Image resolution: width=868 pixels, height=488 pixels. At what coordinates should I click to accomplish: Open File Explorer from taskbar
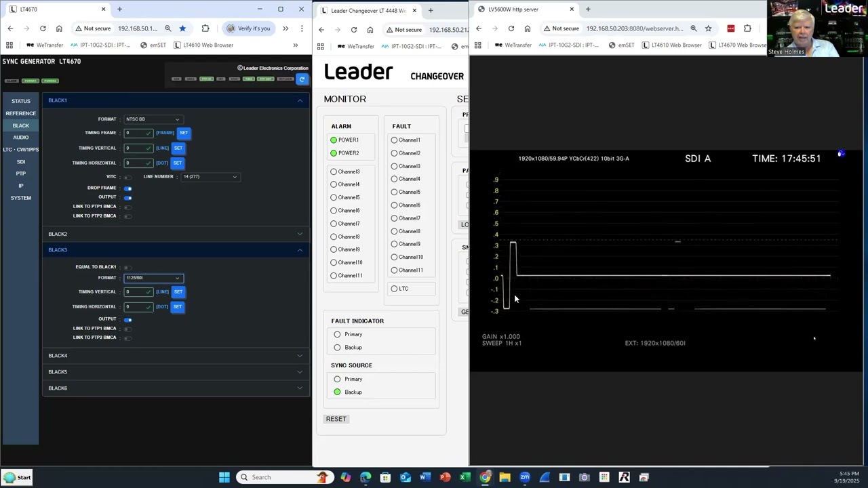click(505, 477)
